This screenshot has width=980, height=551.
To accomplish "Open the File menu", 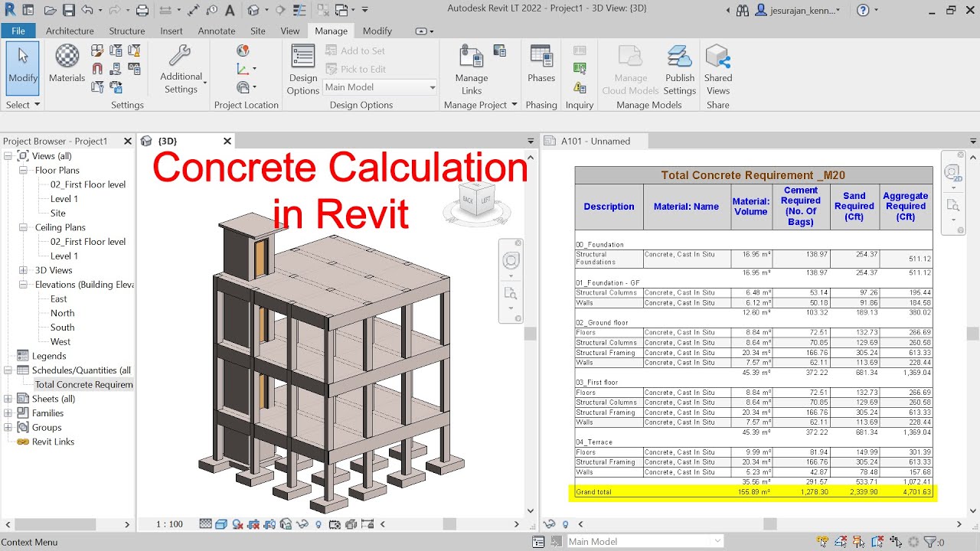I will click(18, 31).
